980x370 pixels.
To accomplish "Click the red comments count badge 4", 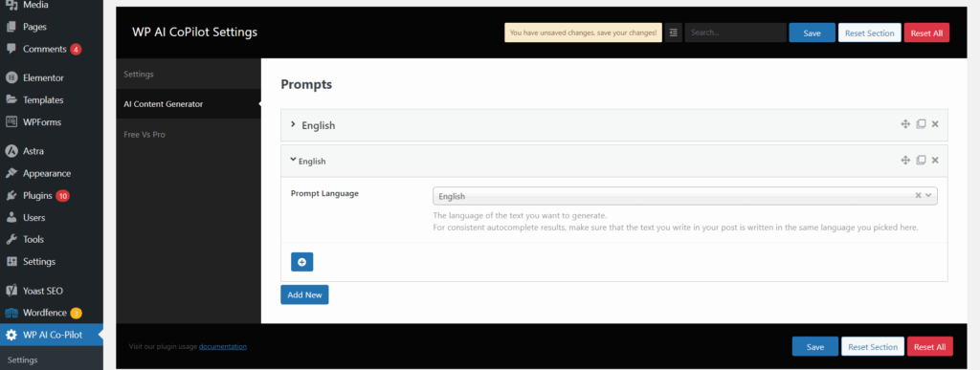I will tap(76, 50).
